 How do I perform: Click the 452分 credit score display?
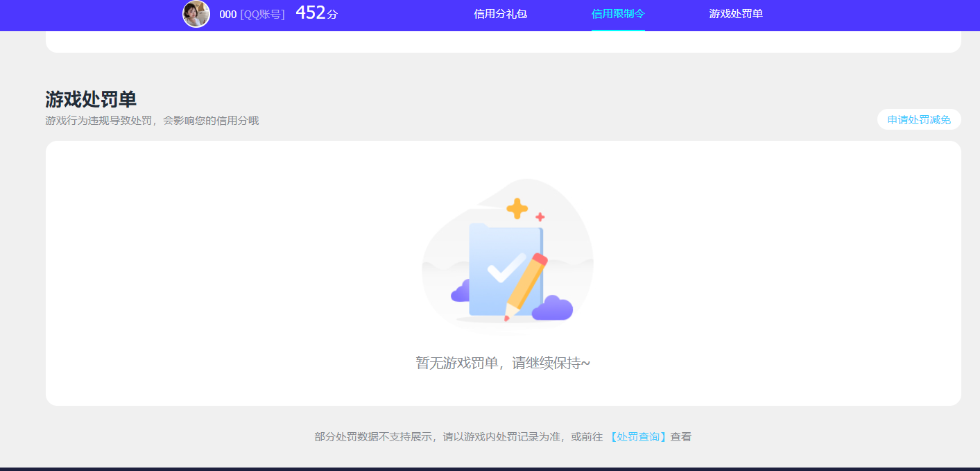click(x=316, y=12)
